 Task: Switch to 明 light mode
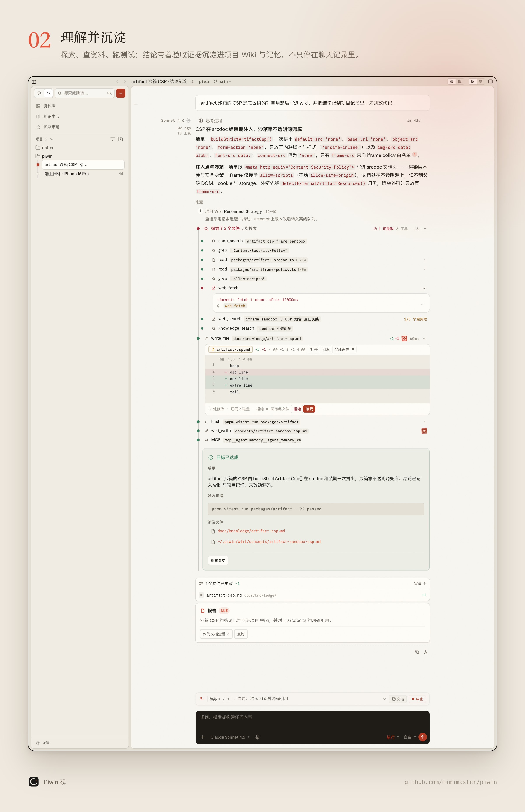(x=472, y=81)
